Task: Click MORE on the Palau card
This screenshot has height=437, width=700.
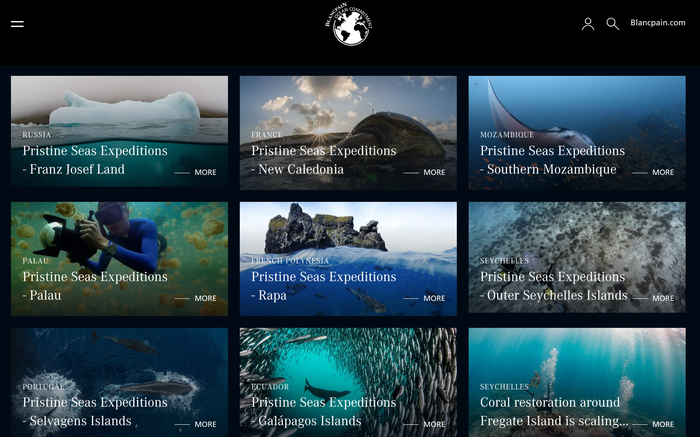Action: 205,298
